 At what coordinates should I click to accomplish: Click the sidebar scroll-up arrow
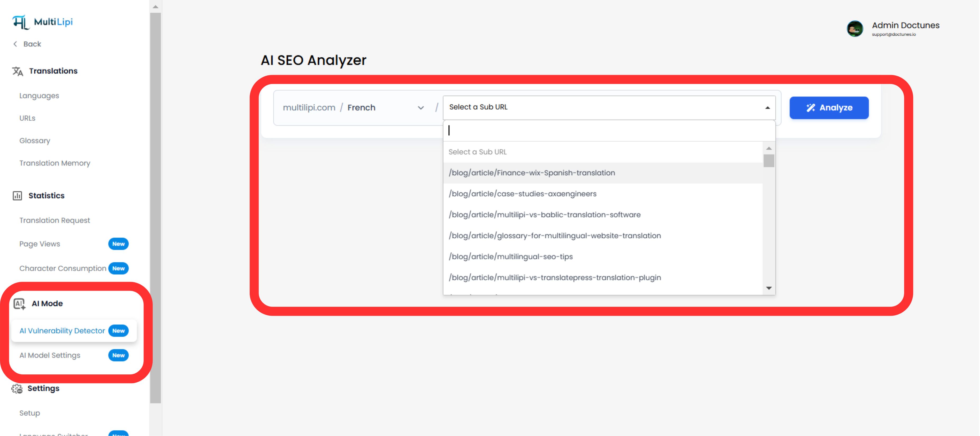155,6
